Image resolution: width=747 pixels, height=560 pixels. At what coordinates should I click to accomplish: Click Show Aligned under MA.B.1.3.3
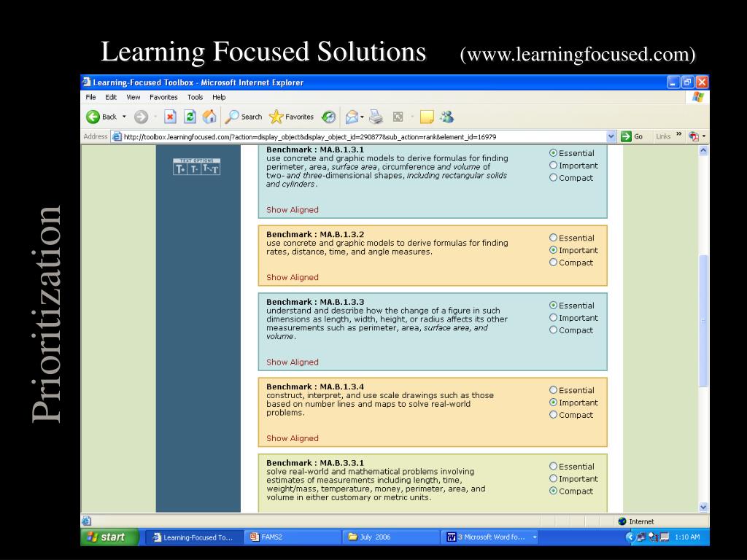coord(292,362)
